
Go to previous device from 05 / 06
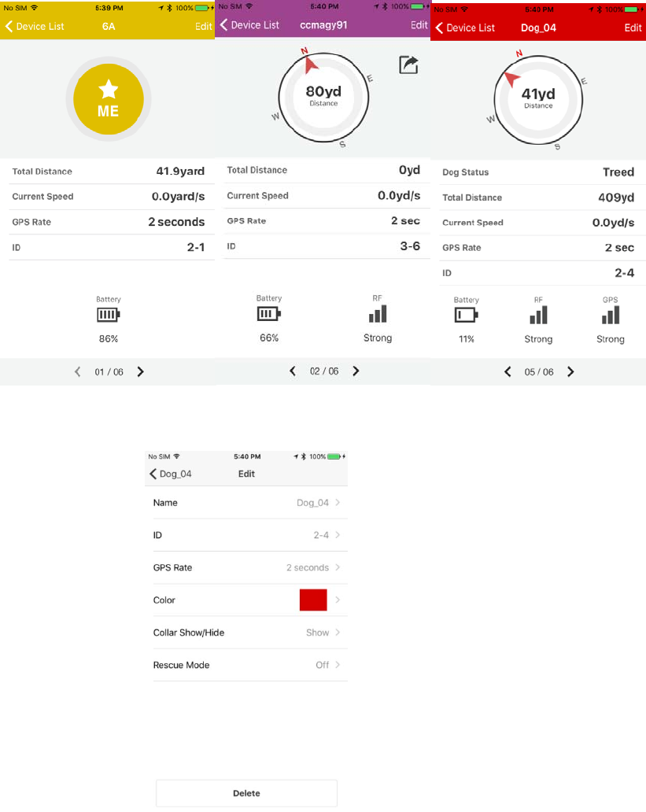pos(508,372)
